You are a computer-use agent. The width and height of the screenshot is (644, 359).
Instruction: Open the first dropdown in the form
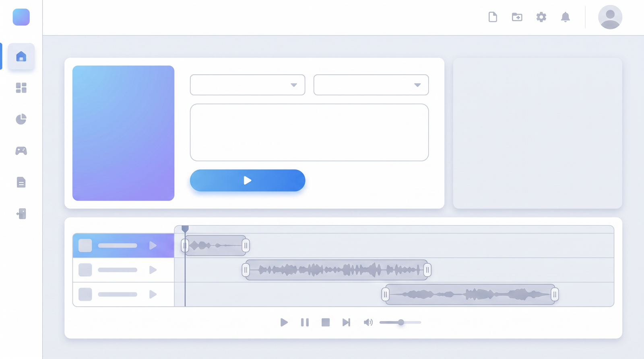click(248, 85)
